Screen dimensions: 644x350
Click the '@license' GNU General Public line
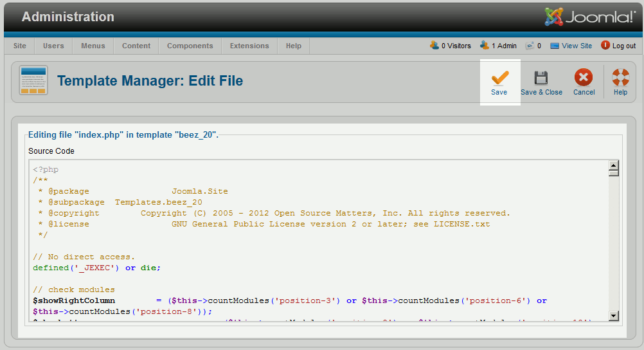264,224
